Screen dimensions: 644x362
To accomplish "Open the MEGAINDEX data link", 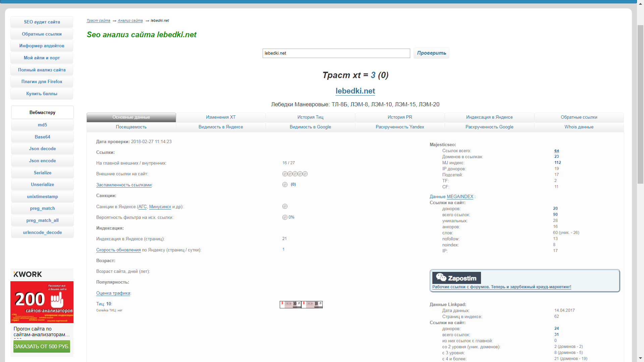I will (460, 197).
